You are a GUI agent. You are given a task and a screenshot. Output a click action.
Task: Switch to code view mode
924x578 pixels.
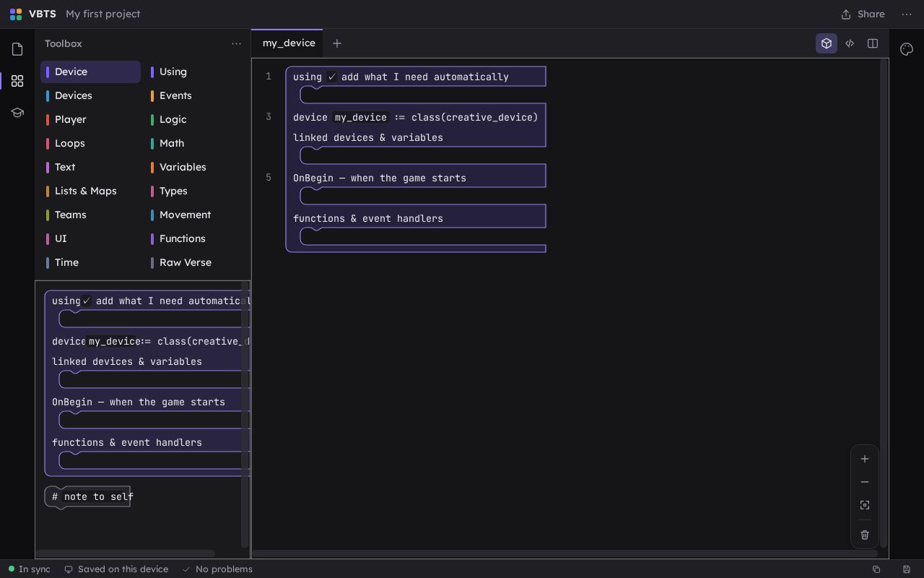click(850, 43)
